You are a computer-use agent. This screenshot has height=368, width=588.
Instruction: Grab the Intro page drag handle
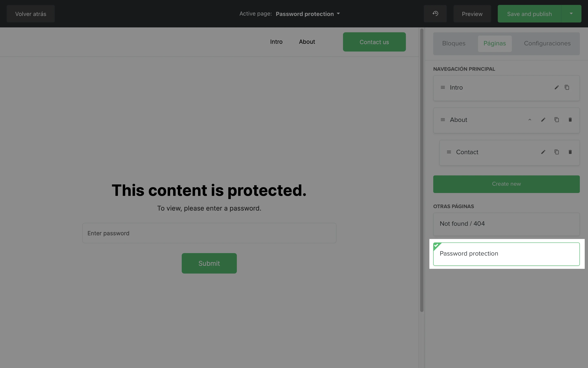click(x=443, y=87)
